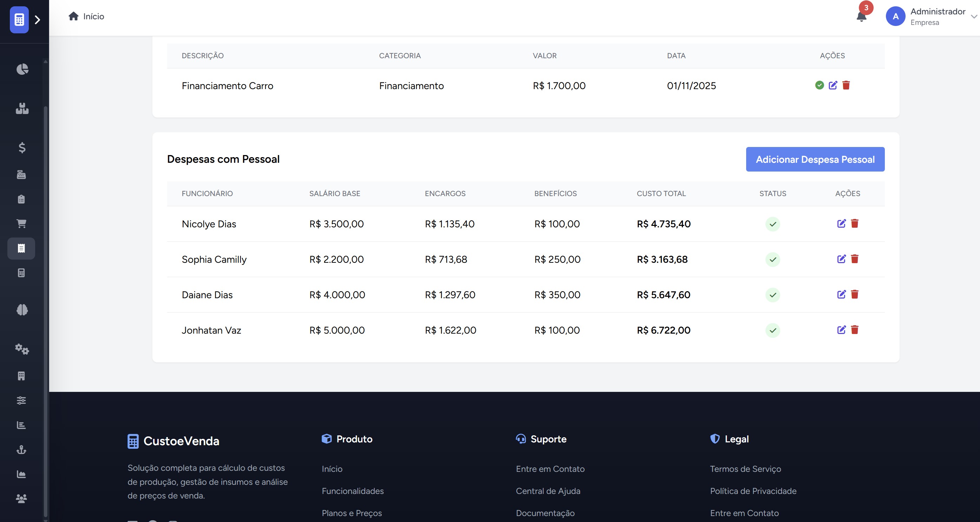
Task: Toggle Nicolye Dias status checkmark
Action: pos(772,224)
